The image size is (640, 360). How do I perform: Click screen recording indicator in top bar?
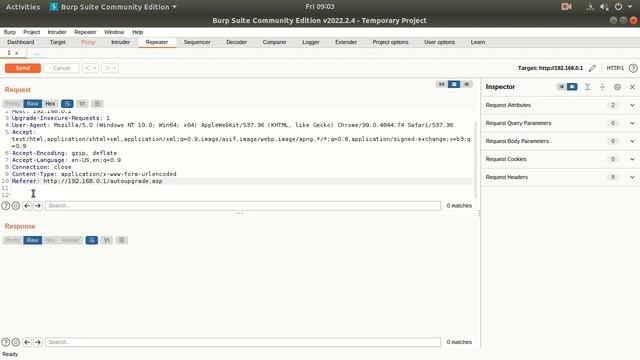click(x=566, y=7)
